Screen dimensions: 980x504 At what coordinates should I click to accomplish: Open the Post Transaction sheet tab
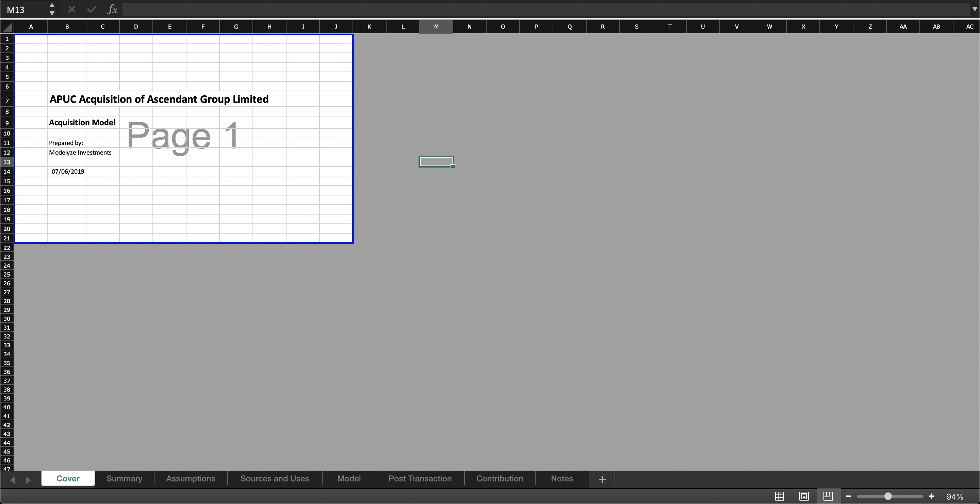420,478
